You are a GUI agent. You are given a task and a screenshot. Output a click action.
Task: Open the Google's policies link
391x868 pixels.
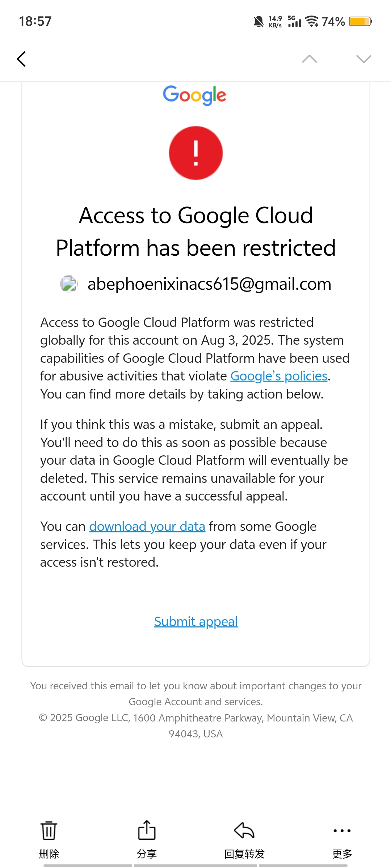tap(279, 376)
